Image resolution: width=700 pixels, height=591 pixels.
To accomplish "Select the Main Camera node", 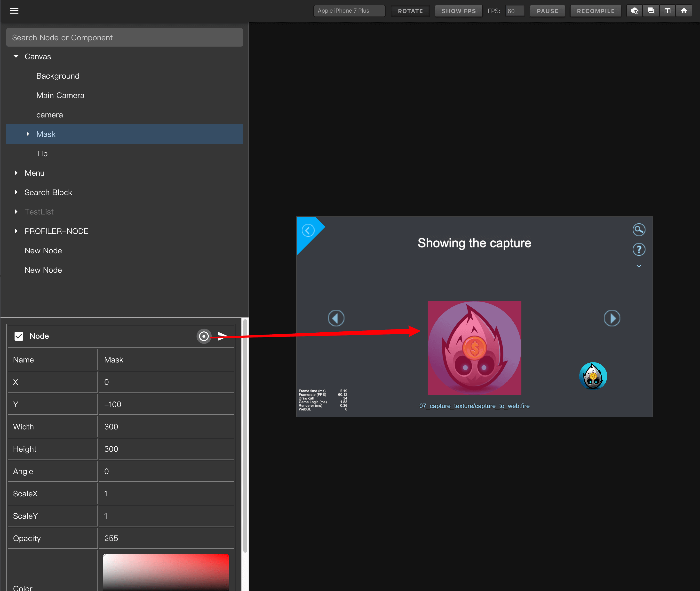I will (60, 96).
